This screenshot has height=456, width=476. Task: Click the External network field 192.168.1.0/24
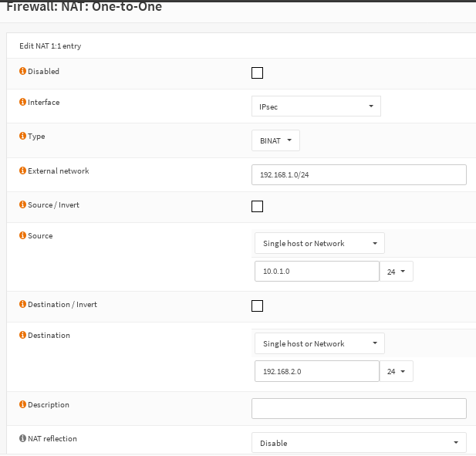(359, 175)
